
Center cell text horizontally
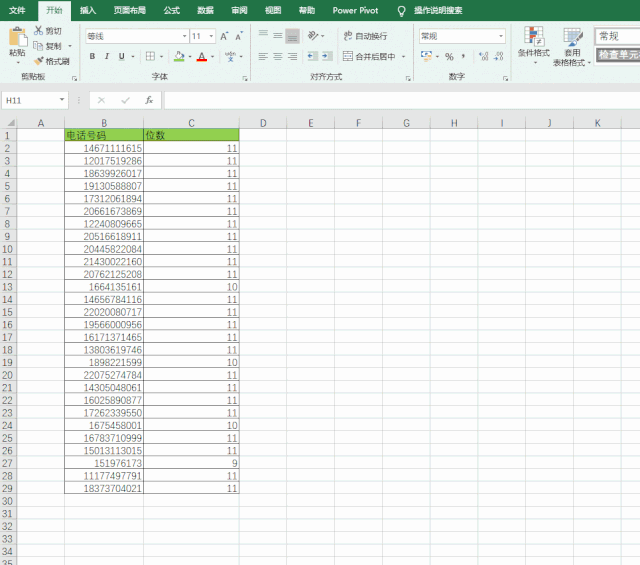[x=278, y=56]
